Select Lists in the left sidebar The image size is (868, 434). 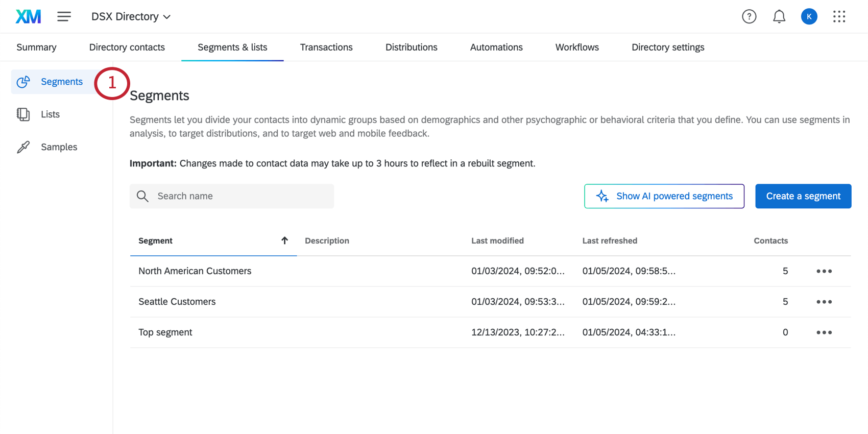(50, 114)
